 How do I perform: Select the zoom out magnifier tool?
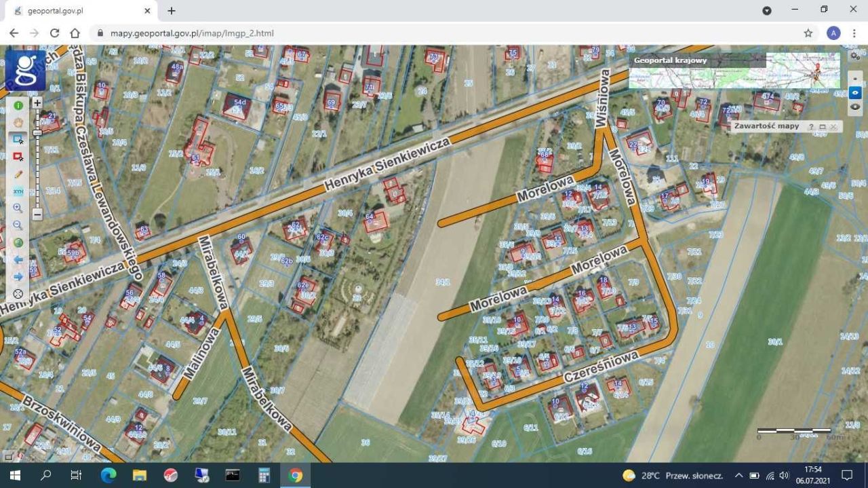pyautogui.click(x=18, y=225)
